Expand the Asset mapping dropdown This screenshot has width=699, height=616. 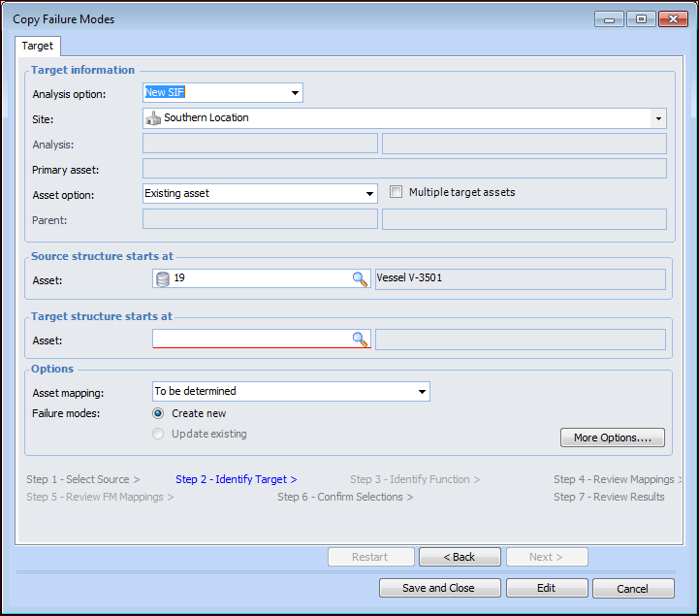click(x=422, y=392)
